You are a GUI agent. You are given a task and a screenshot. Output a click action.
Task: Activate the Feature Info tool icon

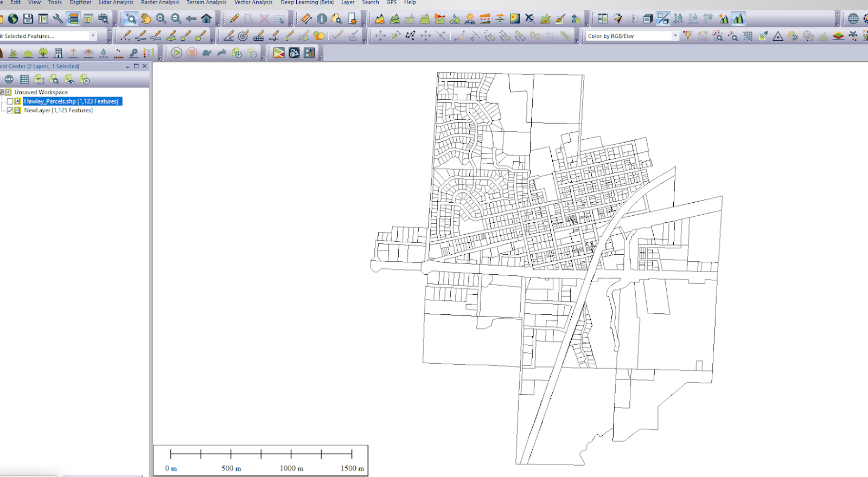(x=322, y=19)
